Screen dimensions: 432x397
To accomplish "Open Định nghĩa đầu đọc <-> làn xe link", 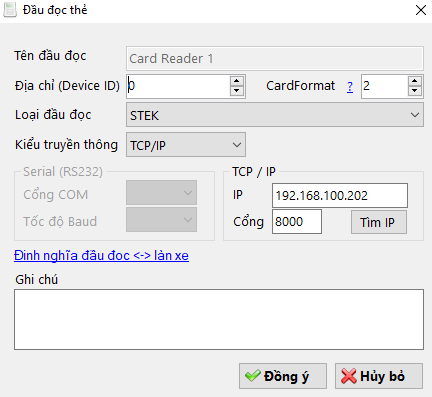I will 101,256.
